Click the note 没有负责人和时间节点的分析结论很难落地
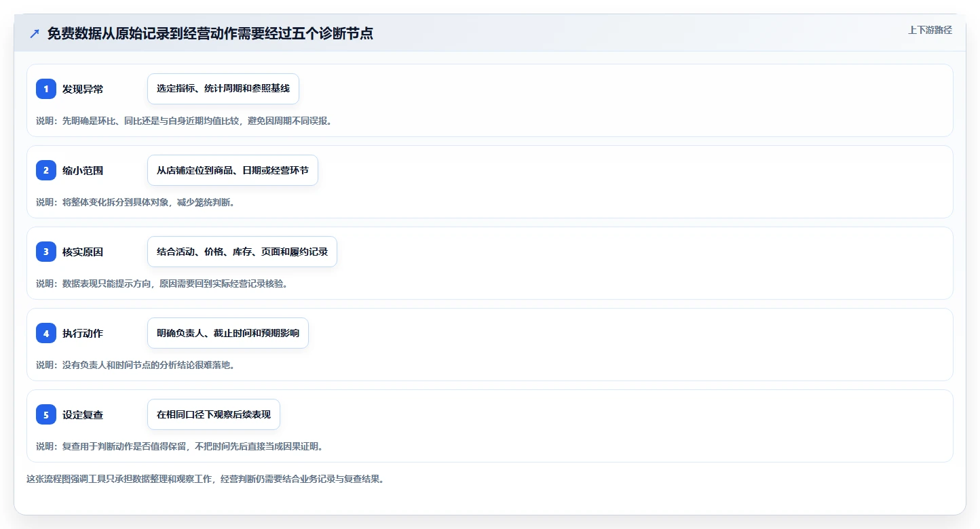The width and height of the screenshot is (980, 529). (x=135, y=365)
